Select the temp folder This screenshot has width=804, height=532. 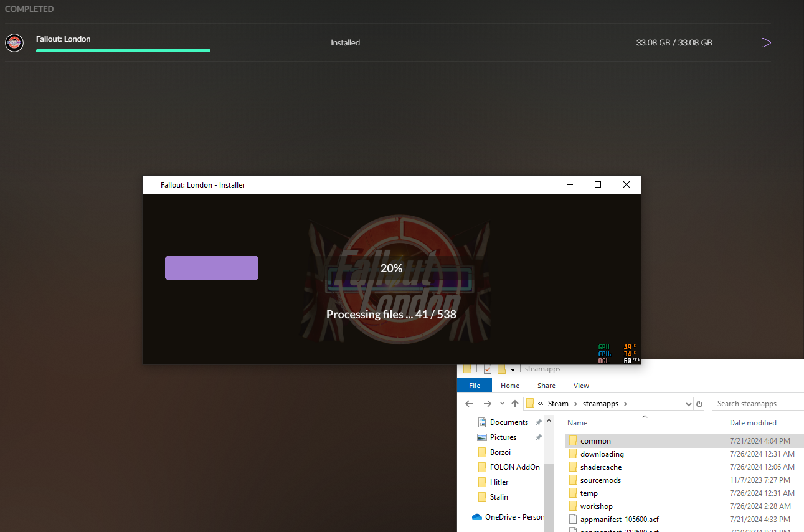pos(589,493)
